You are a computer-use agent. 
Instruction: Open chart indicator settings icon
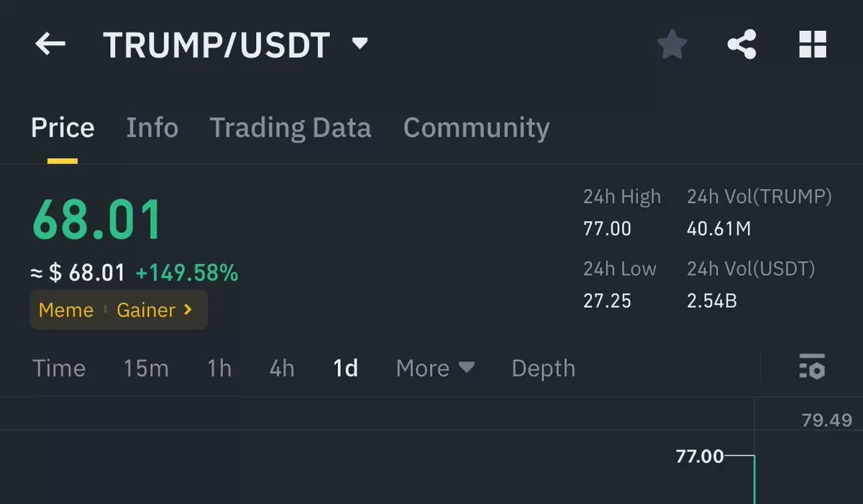pyautogui.click(x=812, y=367)
